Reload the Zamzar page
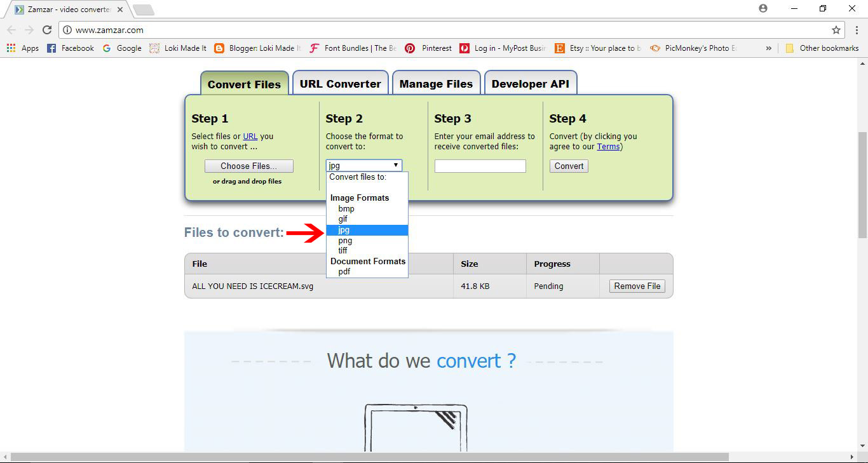The image size is (868, 463). 47,30
